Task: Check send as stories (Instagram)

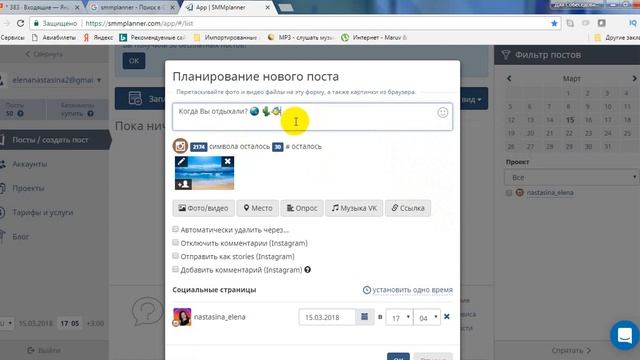Action: [x=176, y=256]
